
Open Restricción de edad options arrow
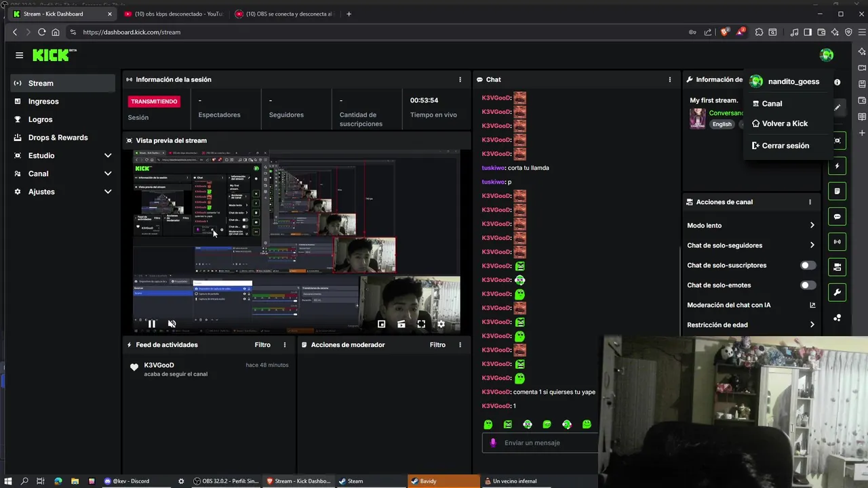pos(812,325)
